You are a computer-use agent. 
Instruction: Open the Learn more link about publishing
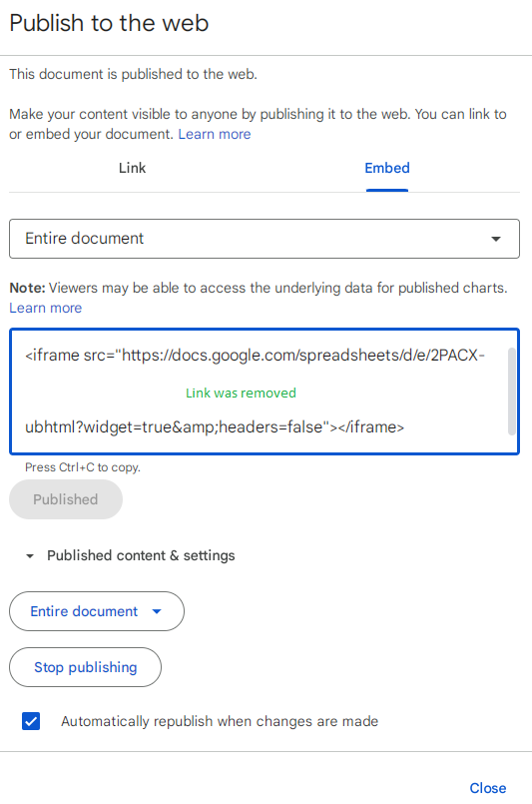tap(215, 134)
